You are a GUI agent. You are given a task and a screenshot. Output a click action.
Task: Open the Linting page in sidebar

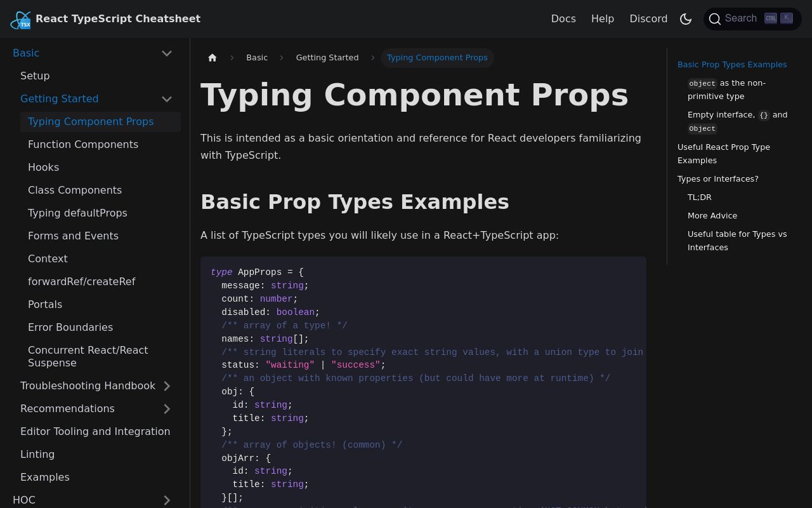[x=37, y=454]
